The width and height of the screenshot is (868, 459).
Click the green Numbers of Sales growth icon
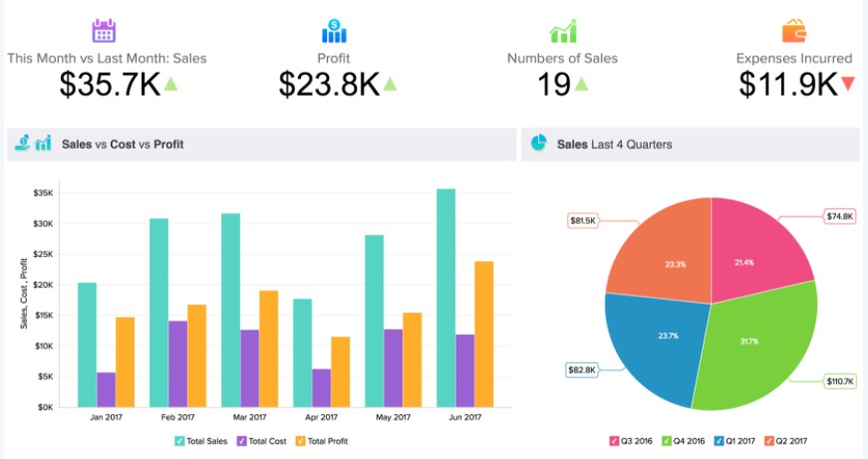562,30
